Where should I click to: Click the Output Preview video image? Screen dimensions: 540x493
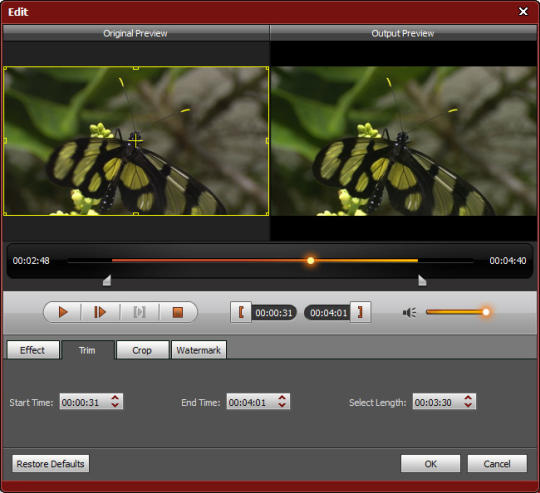click(x=404, y=141)
